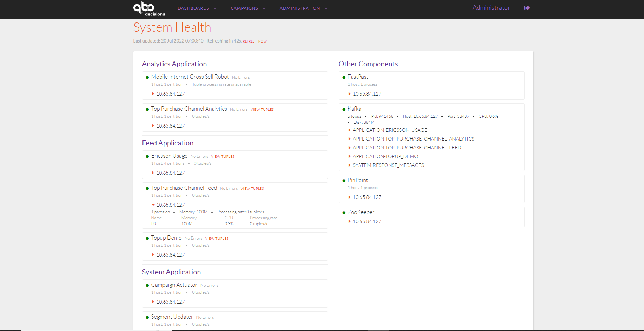Click Segment Updater title

pyautogui.click(x=172, y=317)
